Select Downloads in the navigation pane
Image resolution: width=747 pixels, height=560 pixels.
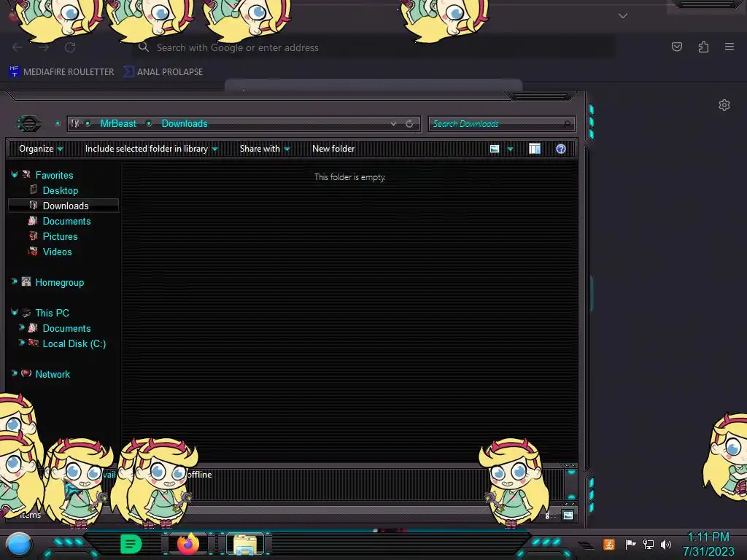click(x=63, y=206)
